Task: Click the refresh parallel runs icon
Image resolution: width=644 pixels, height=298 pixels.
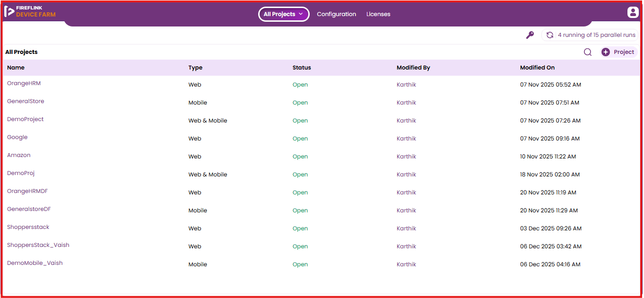Action: (x=550, y=35)
